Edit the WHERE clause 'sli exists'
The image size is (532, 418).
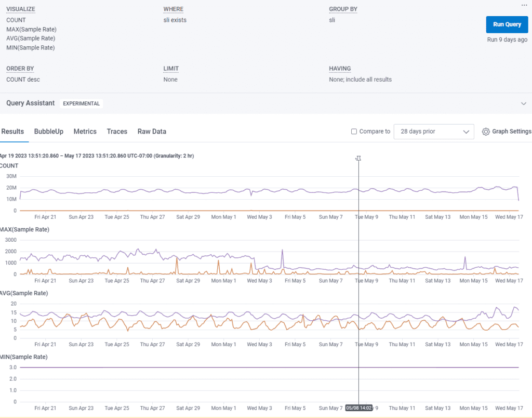(175, 20)
